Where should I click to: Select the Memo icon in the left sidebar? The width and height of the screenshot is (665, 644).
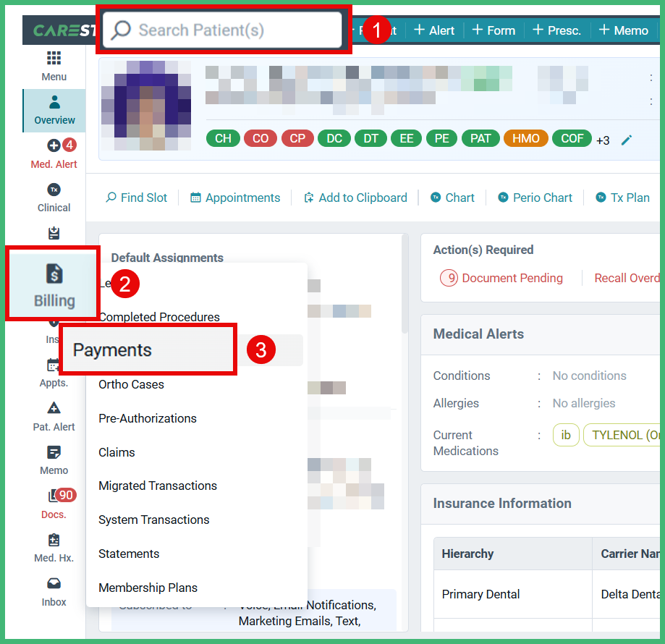pyautogui.click(x=54, y=460)
